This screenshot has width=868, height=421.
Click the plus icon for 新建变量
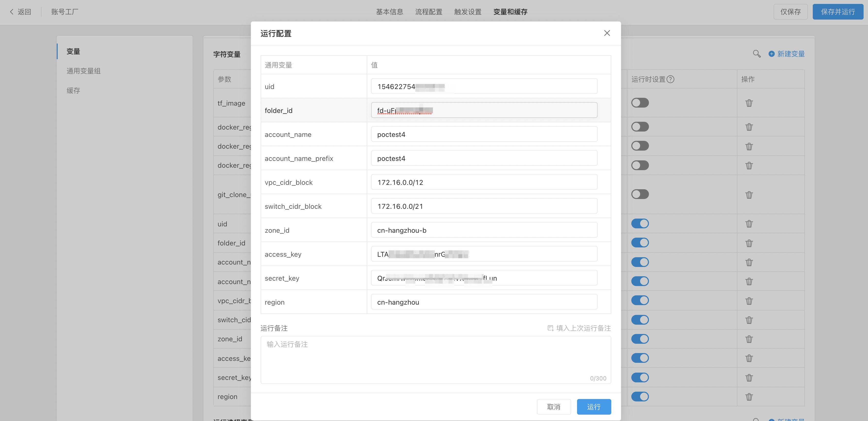pyautogui.click(x=771, y=54)
